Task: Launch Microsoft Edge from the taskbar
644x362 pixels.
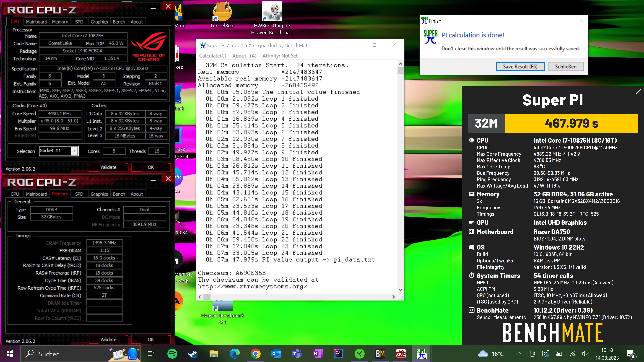Action: pos(234,354)
